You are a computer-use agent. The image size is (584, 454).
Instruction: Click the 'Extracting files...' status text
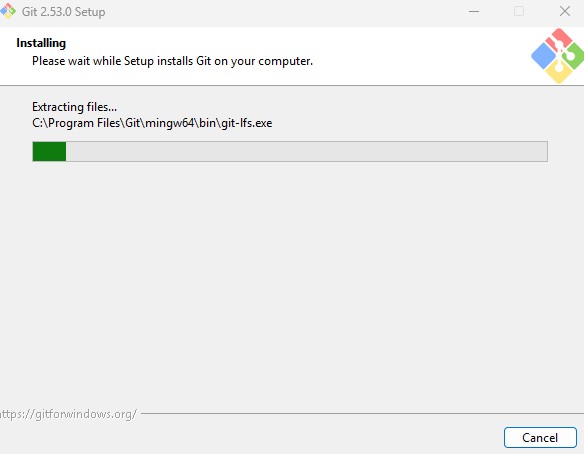click(74, 107)
